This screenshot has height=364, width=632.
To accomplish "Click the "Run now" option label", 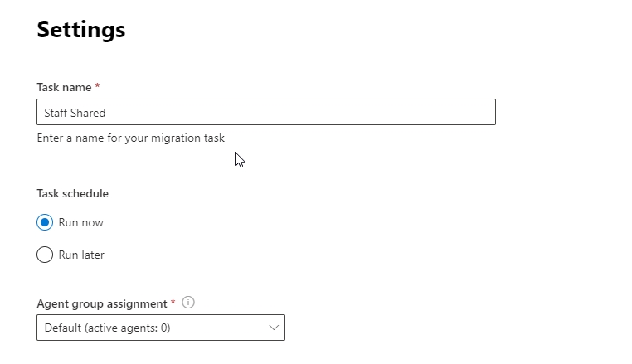I will coord(81,222).
